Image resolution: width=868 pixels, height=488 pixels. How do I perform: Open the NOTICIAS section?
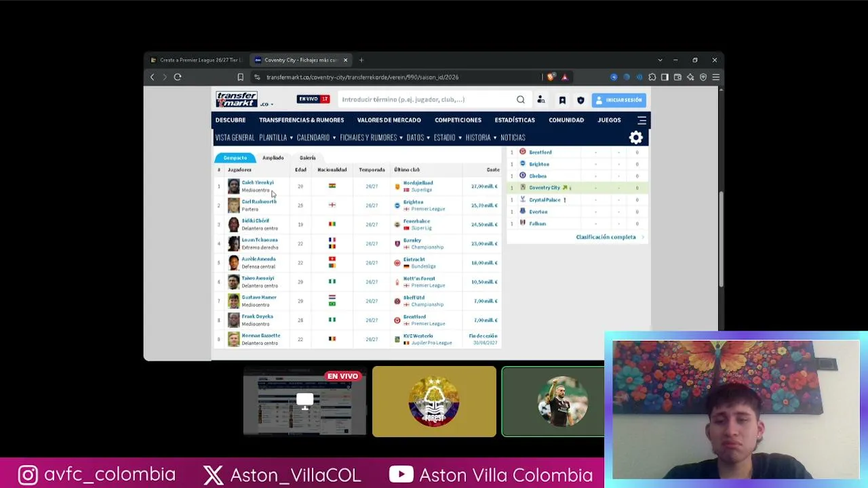tap(513, 138)
